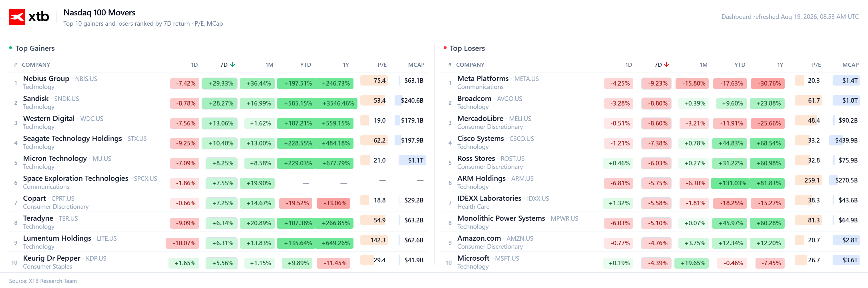This screenshot has height=288, width=868.
Task: Open ARM Holdings company name
Action: pyautogui.click(x=481, y=178)
